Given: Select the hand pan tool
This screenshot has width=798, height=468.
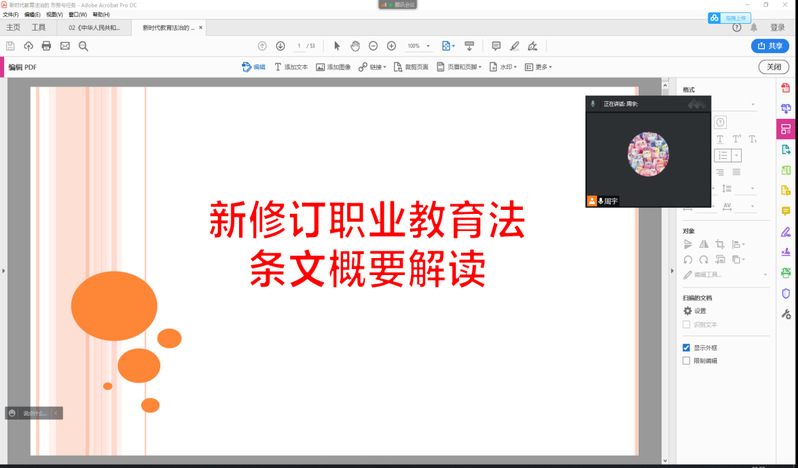Looking at the screenshot, I should click(355, 46).
